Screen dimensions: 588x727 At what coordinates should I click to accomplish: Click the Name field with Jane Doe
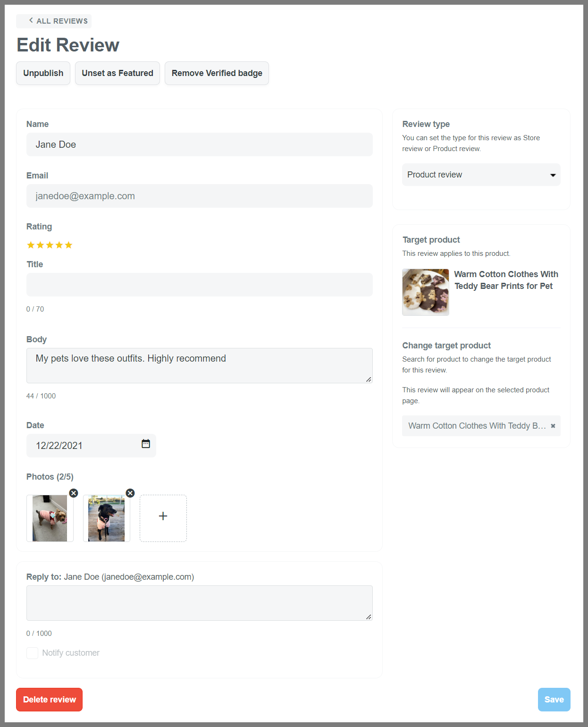(x=199, y=144)
